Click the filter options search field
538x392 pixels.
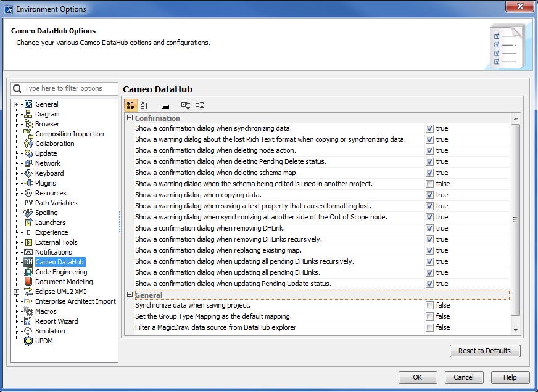[x=69, y=88]
